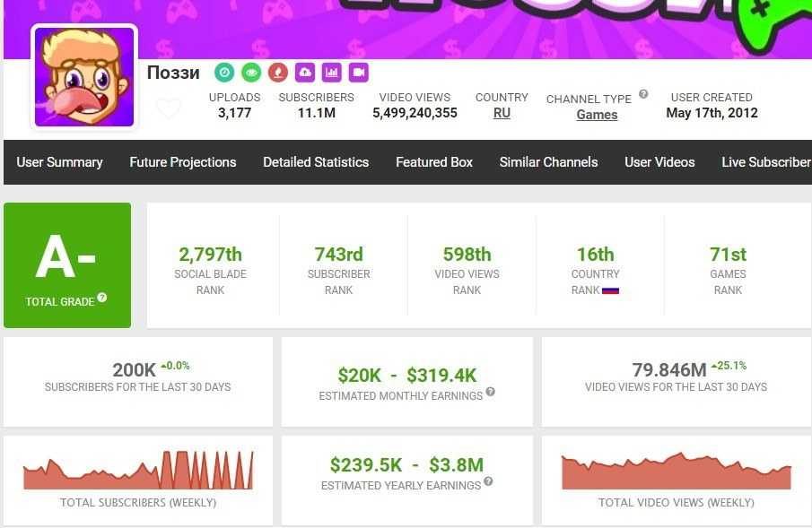The image size is (812, 528).
Task: Click the purple cloud upload icon
Action: (305, 73)
